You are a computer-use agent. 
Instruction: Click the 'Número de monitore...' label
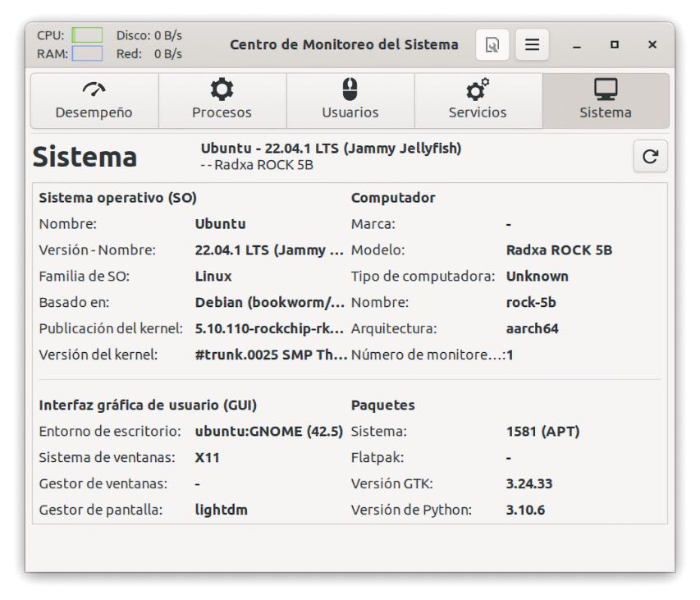tap(428, 355)
